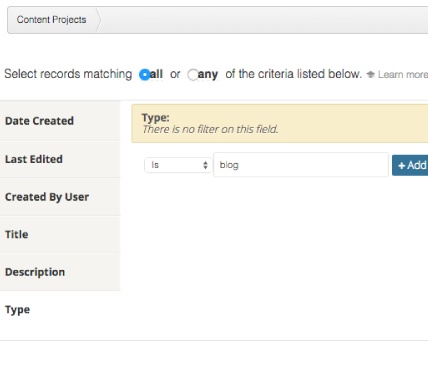
Task: Click the blue Add button
Action: pos(410,165)
